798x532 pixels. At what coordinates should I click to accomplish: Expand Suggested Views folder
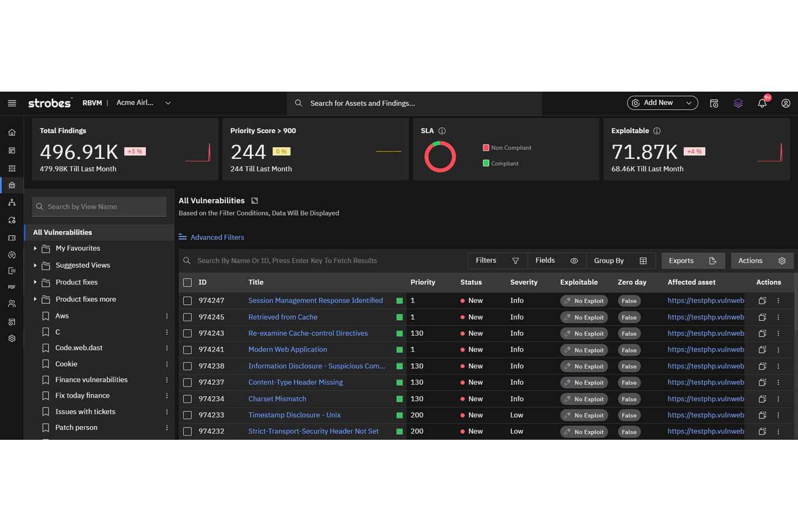pos(35,265)
